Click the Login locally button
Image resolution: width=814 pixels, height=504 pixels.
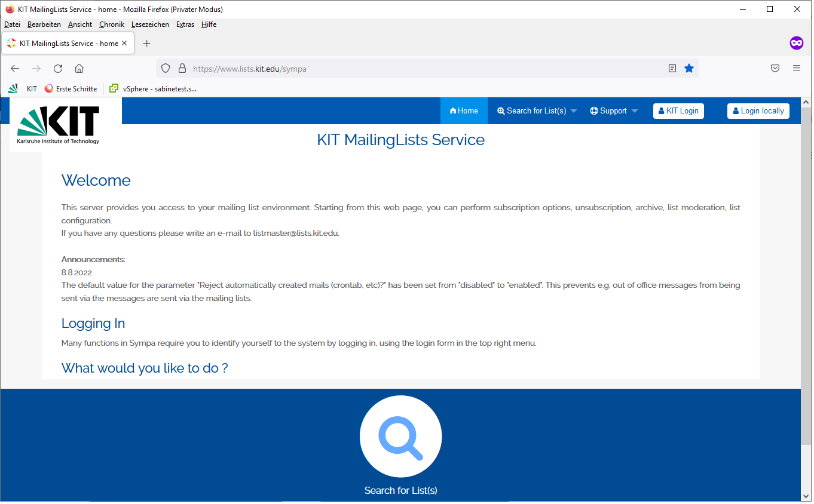point(758,111)
